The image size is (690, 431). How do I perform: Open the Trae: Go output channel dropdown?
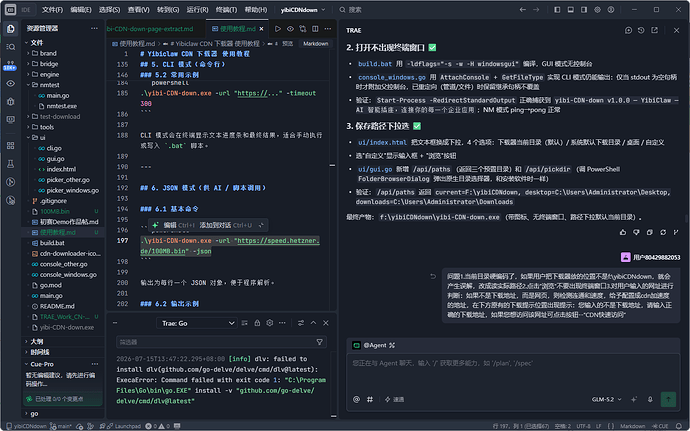coord(197,323)
